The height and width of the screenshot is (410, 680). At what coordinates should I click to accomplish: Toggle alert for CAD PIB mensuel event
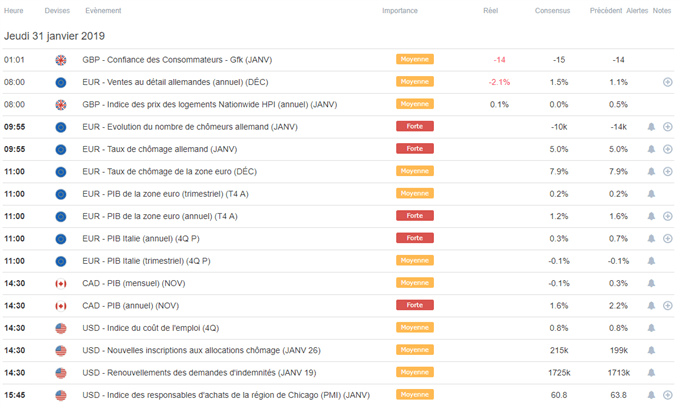coord(651,283)
